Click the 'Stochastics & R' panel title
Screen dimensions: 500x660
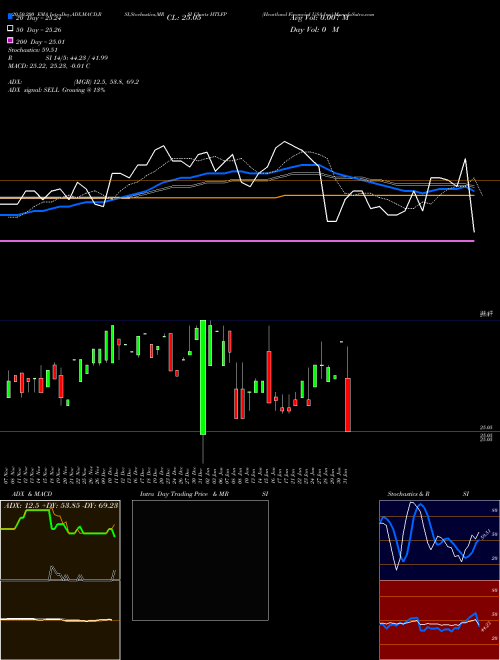[x=408, y=494]
